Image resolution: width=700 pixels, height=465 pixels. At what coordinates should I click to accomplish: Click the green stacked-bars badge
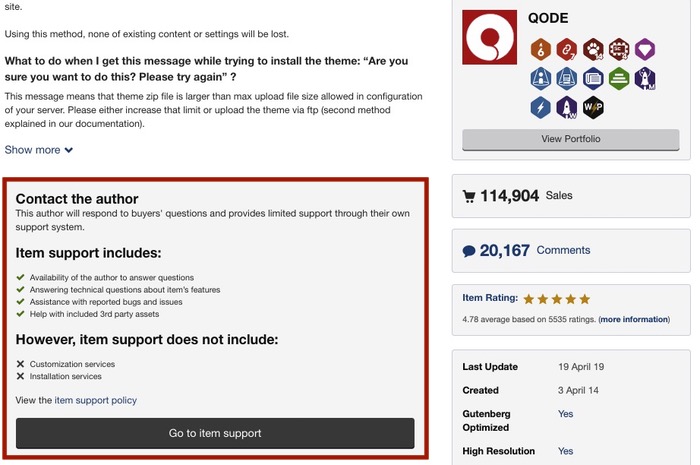click(619, 79)
